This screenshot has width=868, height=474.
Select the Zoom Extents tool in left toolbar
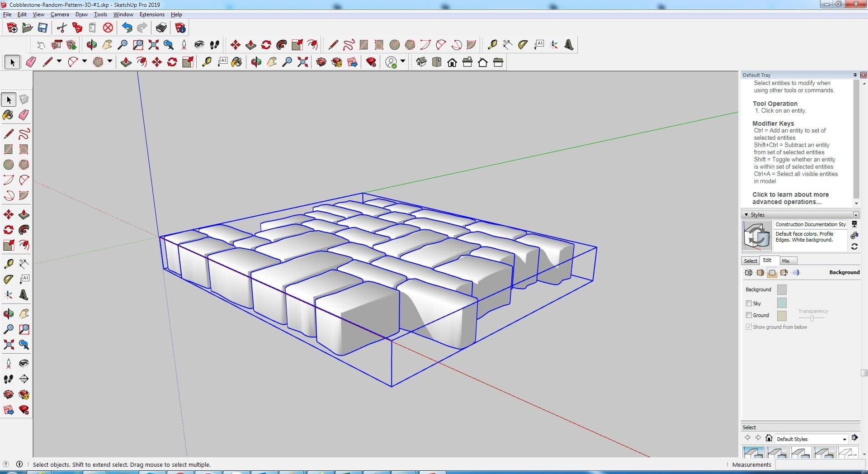pos(8,345)
